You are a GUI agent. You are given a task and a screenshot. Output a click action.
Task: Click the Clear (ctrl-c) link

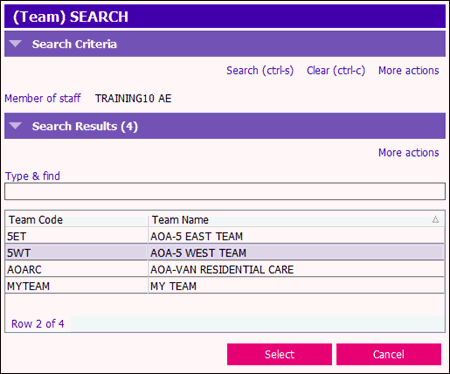[336, 71]
